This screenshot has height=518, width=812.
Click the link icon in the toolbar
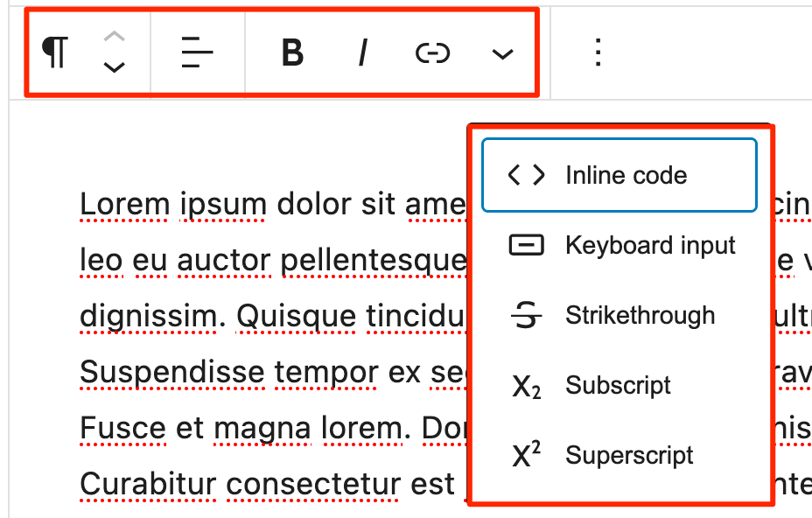(431, 52)
